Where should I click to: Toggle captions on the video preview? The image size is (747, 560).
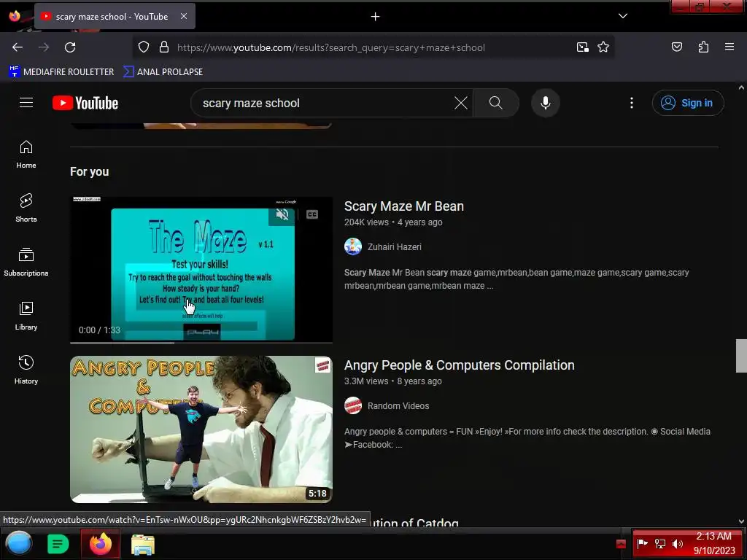tap(312, 214)
